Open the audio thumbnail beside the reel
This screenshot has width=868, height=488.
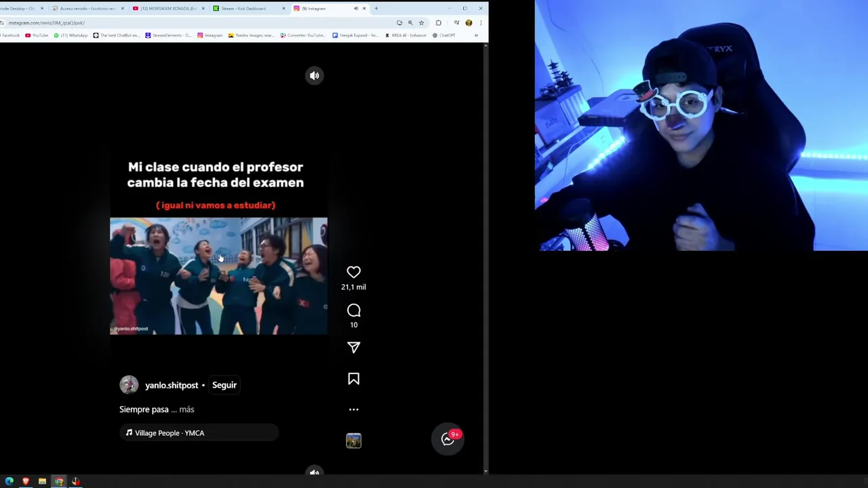click(x=353, y=441)
